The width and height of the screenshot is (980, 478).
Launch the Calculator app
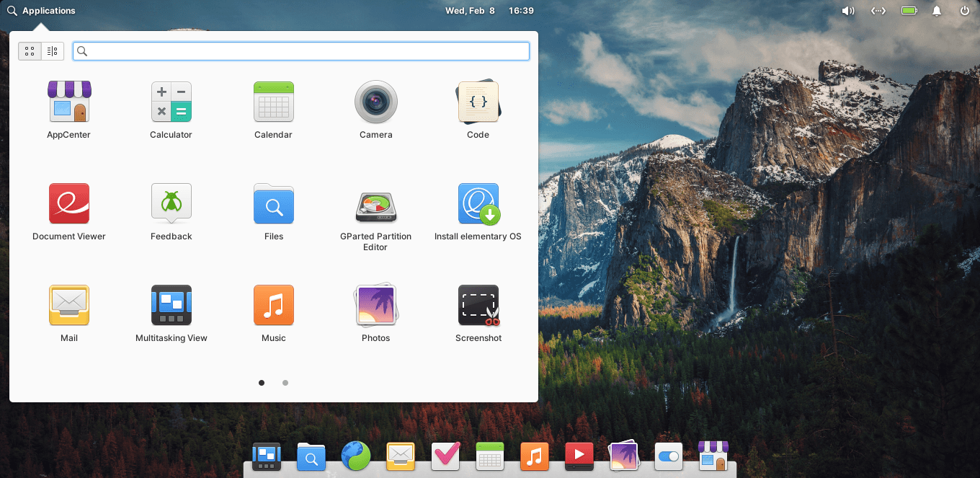[x=171, y=110]
